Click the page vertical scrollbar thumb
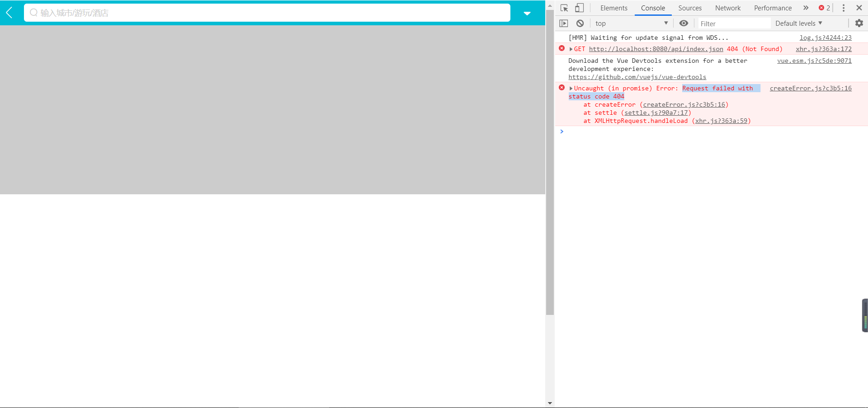 550,163
